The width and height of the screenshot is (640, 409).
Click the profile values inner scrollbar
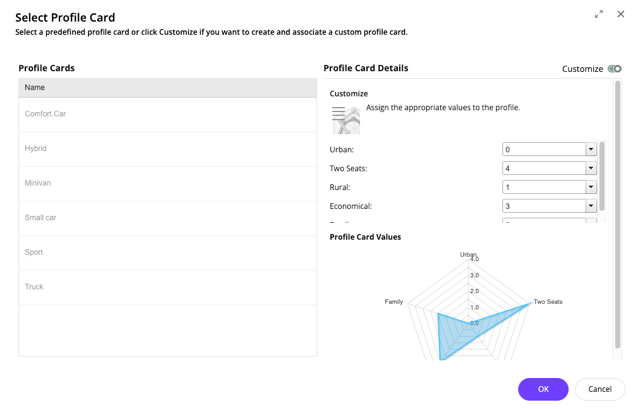pyautogui.click(x=602, y=176)
